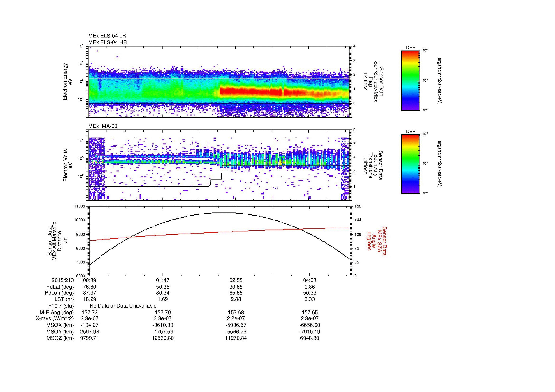Click the 'PdLat (deg)' row label
Viewport: 555px width, 392px height.
coord(60,287)
